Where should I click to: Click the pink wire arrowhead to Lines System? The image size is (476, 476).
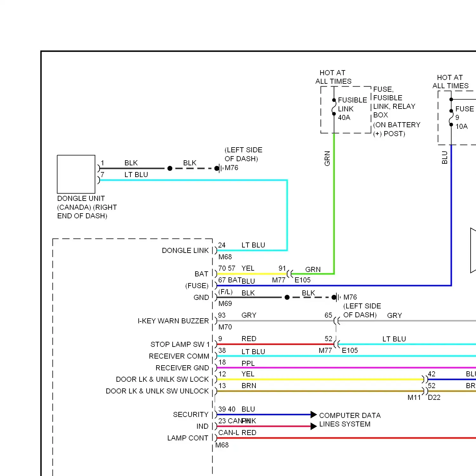(314, 426)
